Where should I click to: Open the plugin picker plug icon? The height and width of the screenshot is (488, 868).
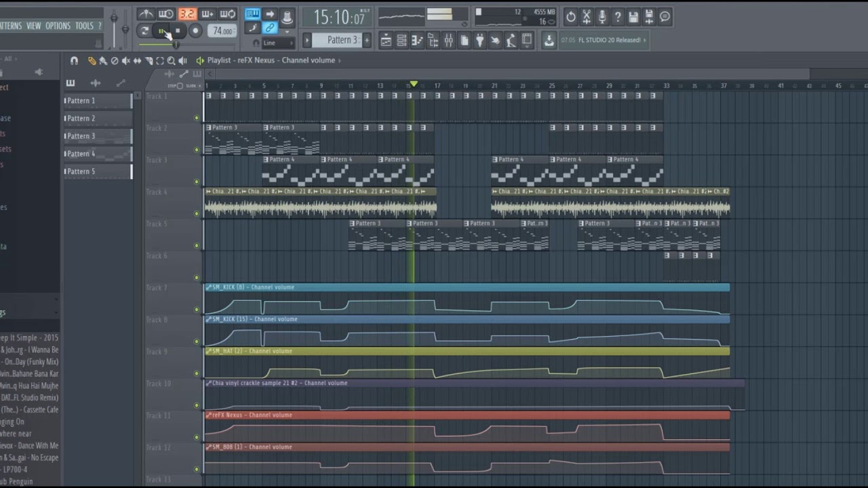(479, 40)
